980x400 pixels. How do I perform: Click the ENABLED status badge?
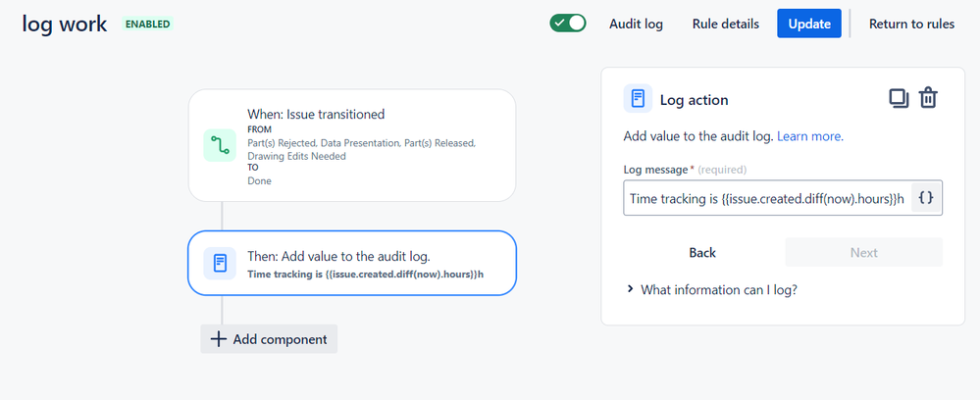(147, 24)
